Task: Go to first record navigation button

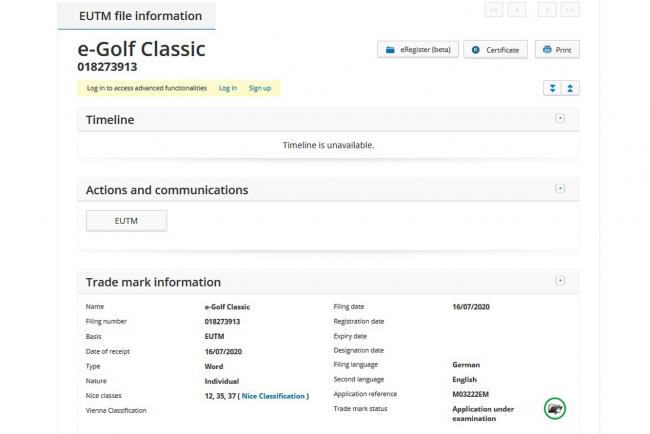Action: [x=493, y=10]
